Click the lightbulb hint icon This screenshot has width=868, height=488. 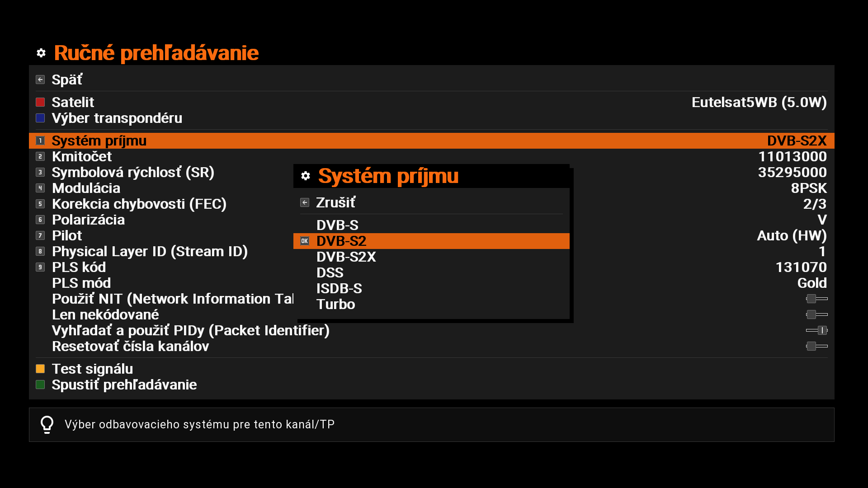click(47, 425)
